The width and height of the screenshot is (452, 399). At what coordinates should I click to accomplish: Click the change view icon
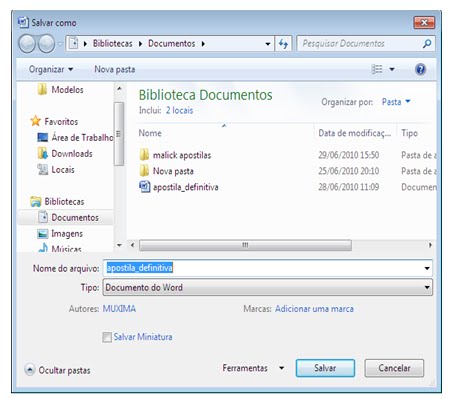[377, 69]
